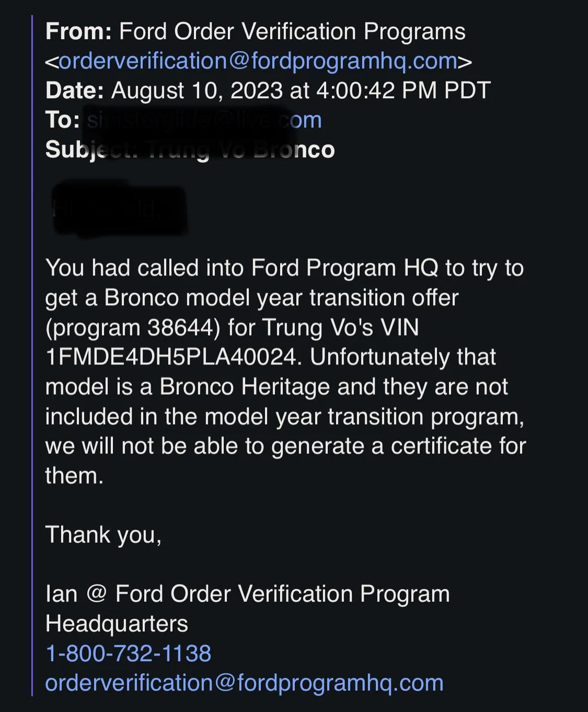Image resolution: width=588 pixels, height=712 pixels.
Task: Open the orderverification sender address in From header
Action: (259, 61)
